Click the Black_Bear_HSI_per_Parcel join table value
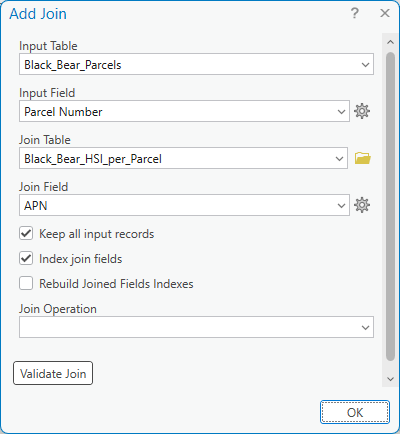Image resolution: width=400 pixels, height=434 pixels. [x=93, y=159]
